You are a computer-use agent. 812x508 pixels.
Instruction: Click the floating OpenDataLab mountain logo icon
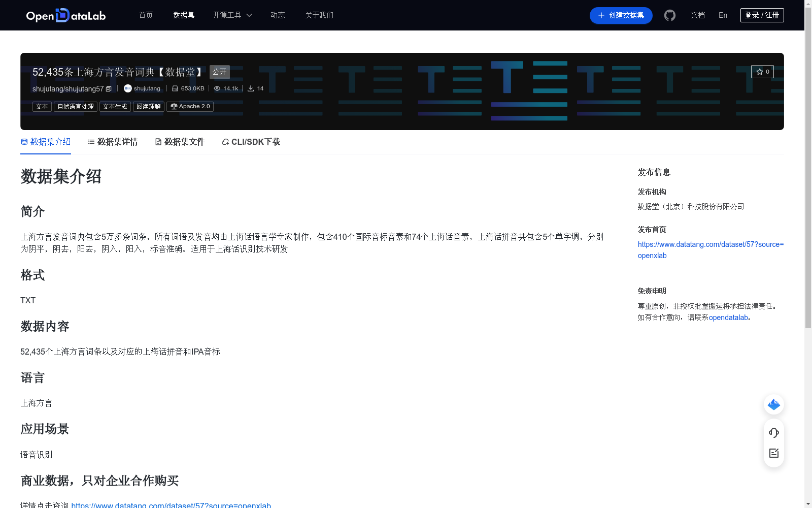tap(773, 404)
